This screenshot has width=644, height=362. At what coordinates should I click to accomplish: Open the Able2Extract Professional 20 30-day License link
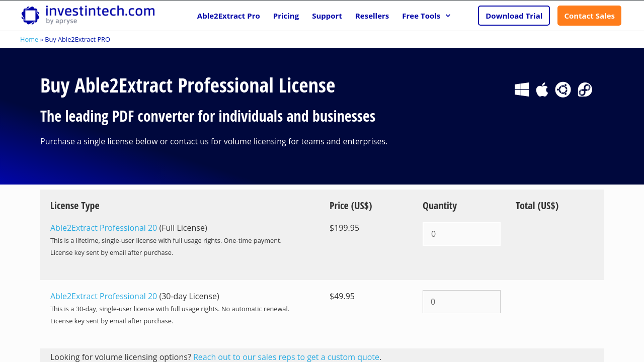104,296
